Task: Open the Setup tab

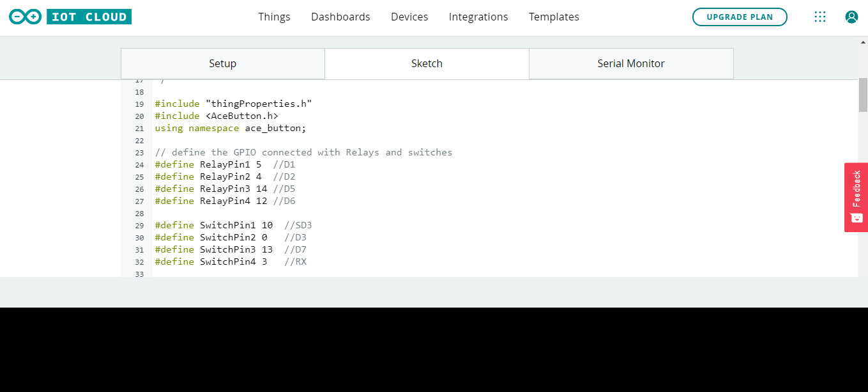Action: [222, 63]
